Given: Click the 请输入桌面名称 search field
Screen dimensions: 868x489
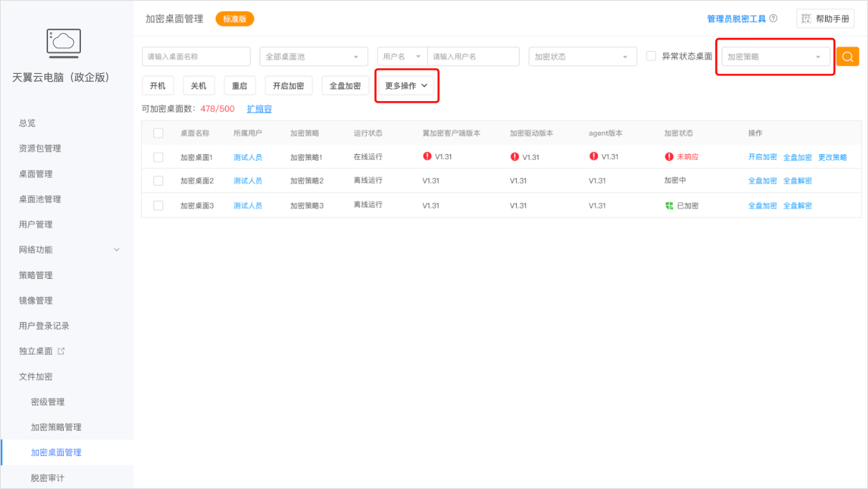Looking at the screenshot, I should (x=197, y=56).
